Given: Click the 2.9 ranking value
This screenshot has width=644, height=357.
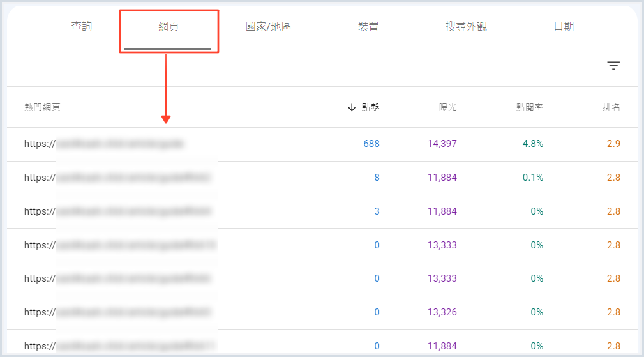Looking at the screenshot, I should pos(613,144).
